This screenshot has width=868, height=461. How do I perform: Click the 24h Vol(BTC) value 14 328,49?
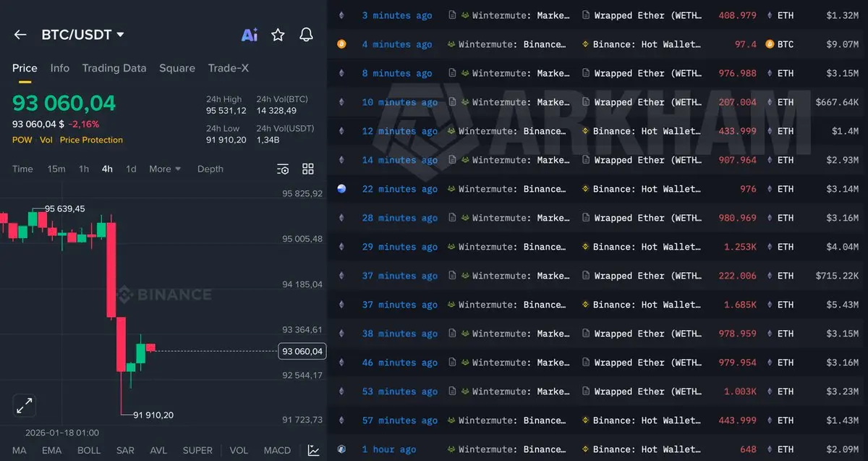276,111
